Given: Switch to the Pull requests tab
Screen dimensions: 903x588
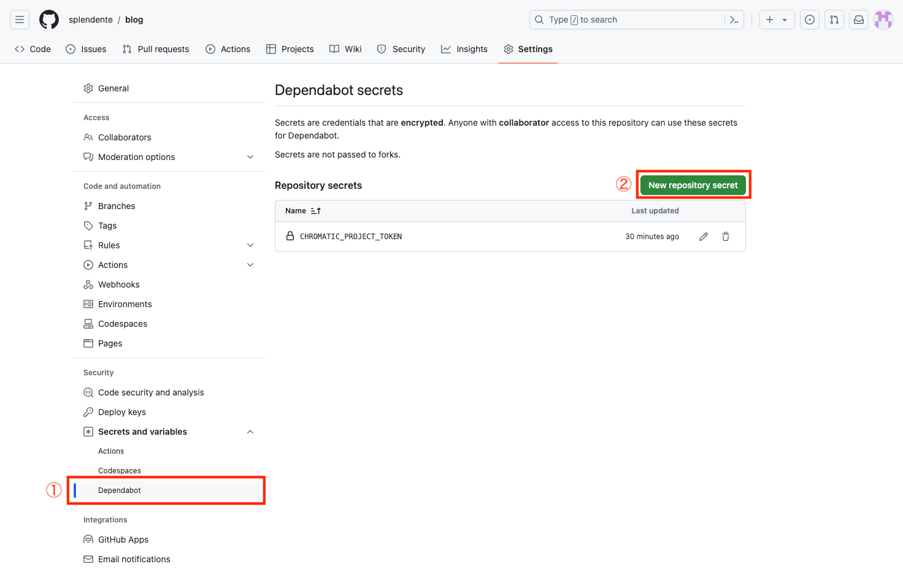Looking at the screenshot, I should 156,49.
